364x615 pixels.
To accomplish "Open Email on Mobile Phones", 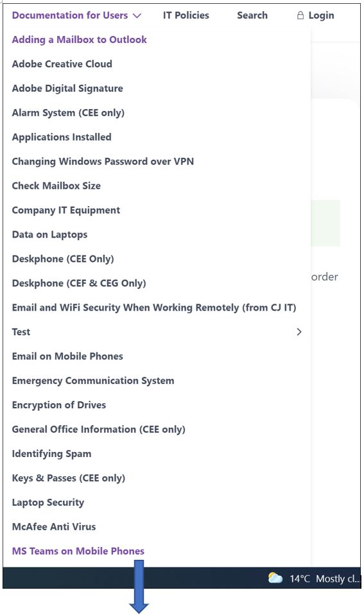I will point(67,356).
